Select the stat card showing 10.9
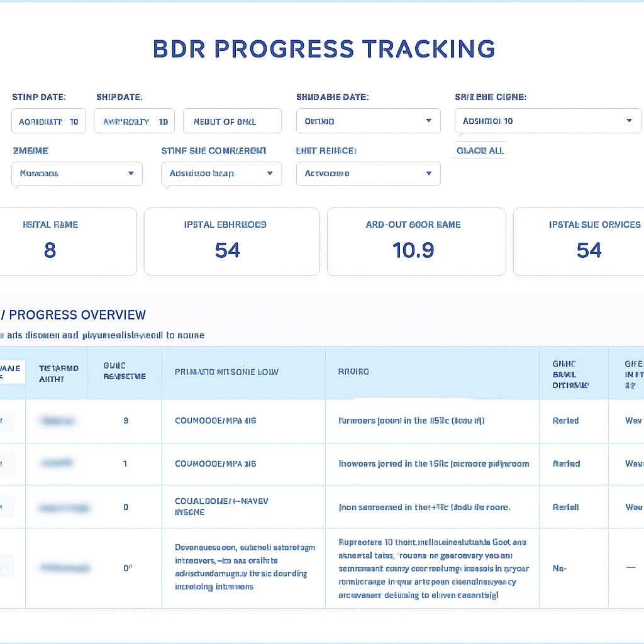This screenshot has width=644, height=644. [416, 241]
